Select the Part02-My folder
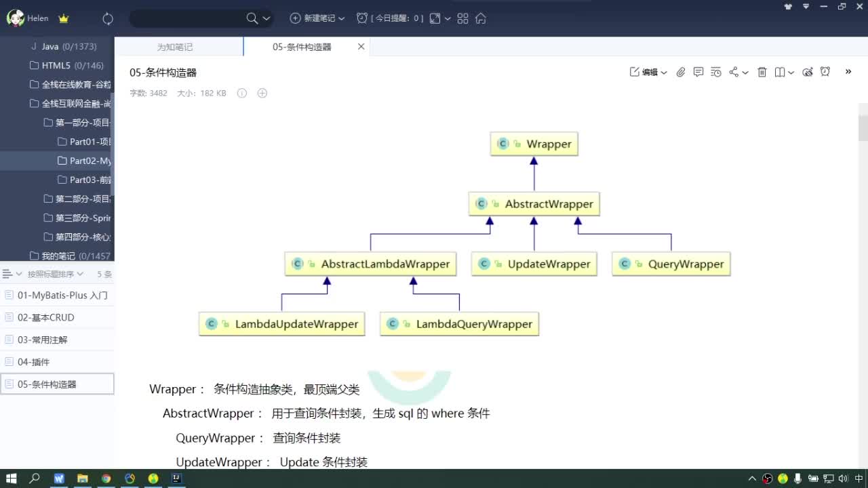Viewport: 868px width, 488px height. coord(57,161)
